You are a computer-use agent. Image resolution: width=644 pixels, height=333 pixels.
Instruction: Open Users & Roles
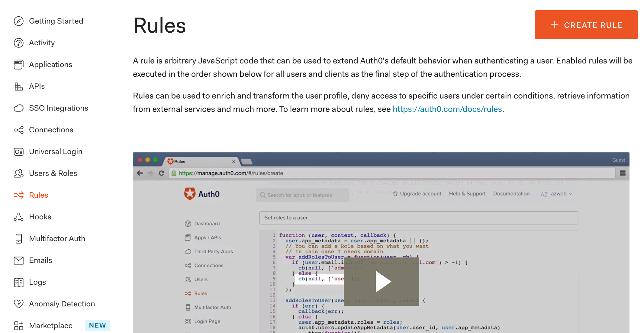coord(53,173)
